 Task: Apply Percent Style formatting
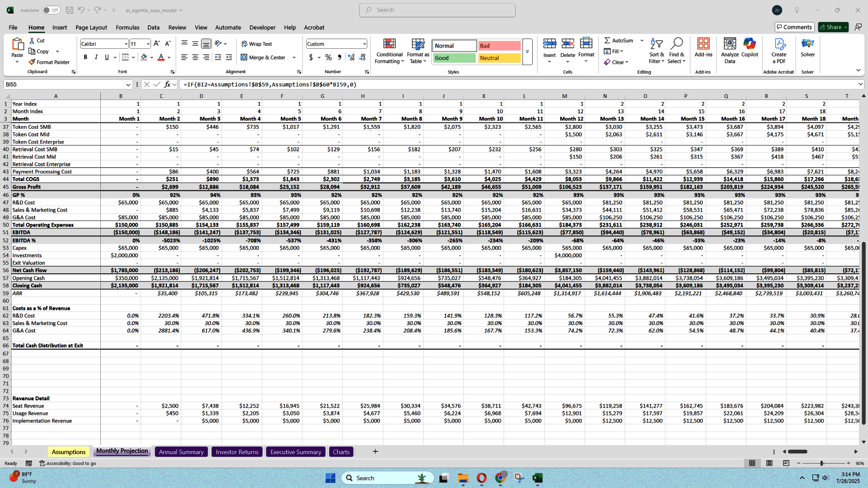[x=328, y=57]
